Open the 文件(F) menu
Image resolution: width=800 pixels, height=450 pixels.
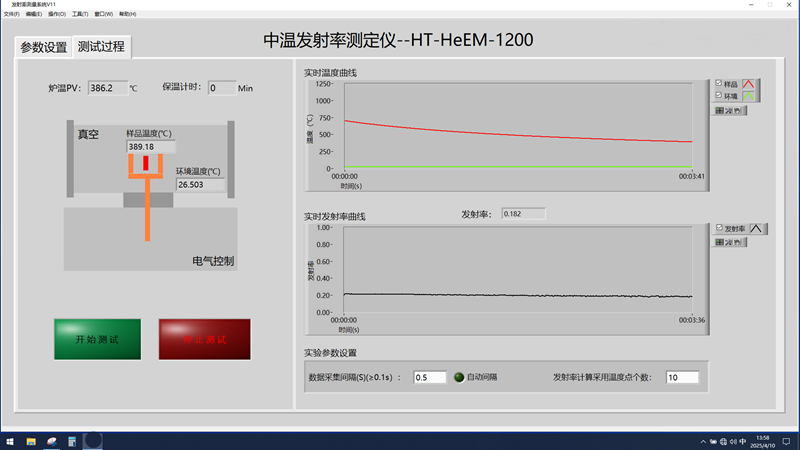pyautogui.click(x=11, y=14)
